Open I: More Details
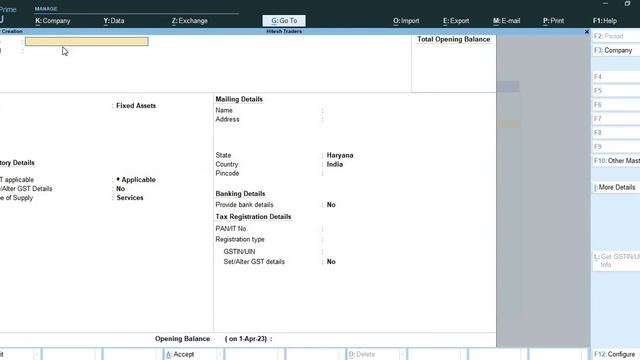Viewport: 640px width, 360px height. pos(616,187)
